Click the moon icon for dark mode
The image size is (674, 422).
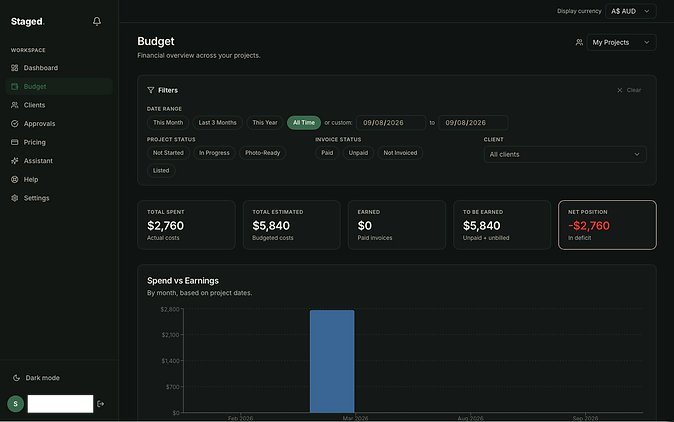coord(16,378)
